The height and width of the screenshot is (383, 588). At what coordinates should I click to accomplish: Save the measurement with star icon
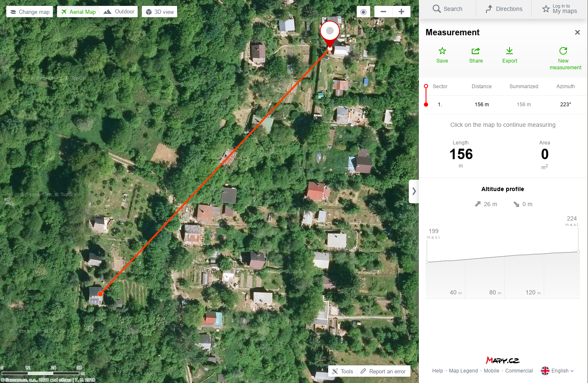coord(442,55)
